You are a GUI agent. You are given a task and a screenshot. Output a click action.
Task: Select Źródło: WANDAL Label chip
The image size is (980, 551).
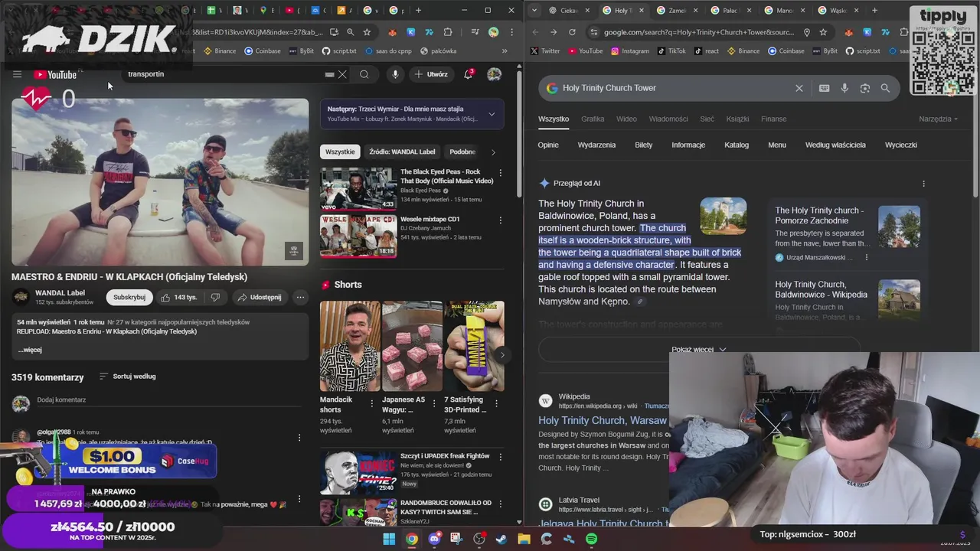coord(402,152)
